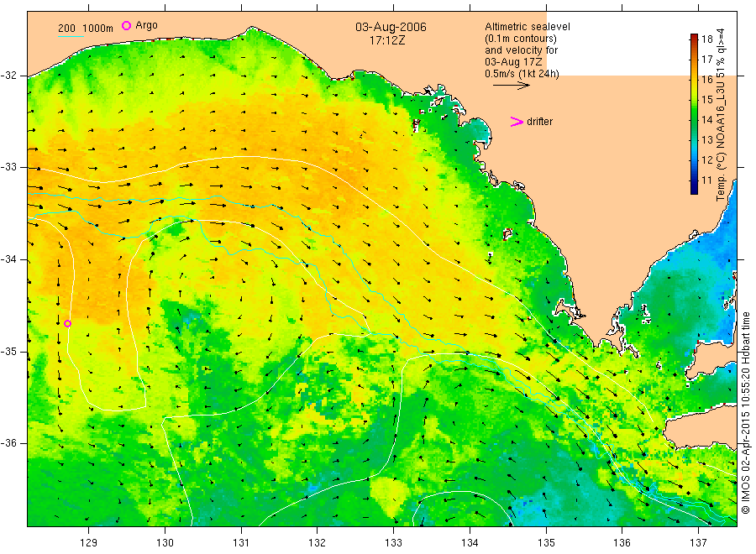
Task: Click the longitude label 129
Action: tap(89, 543)
